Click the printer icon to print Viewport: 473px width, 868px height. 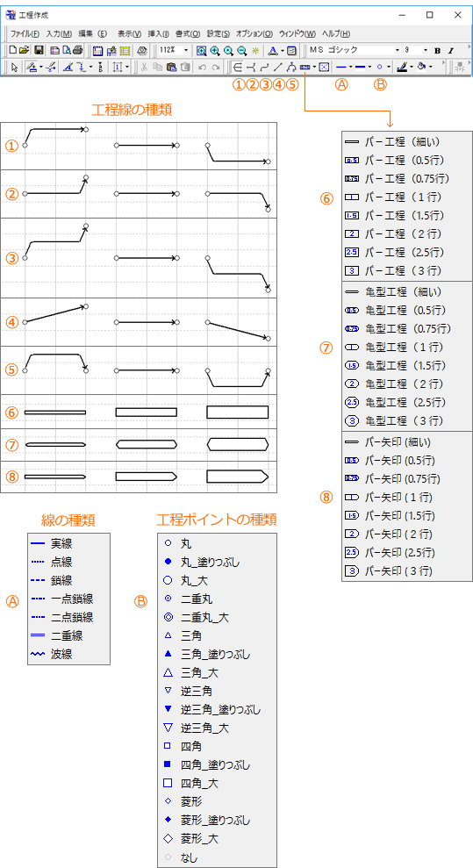(77, 50)
